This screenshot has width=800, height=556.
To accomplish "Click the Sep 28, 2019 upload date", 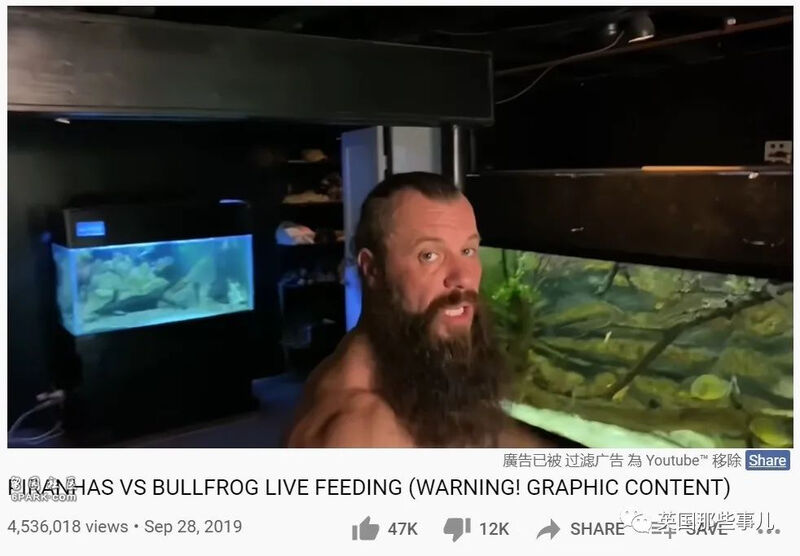I will click(193, 526).
